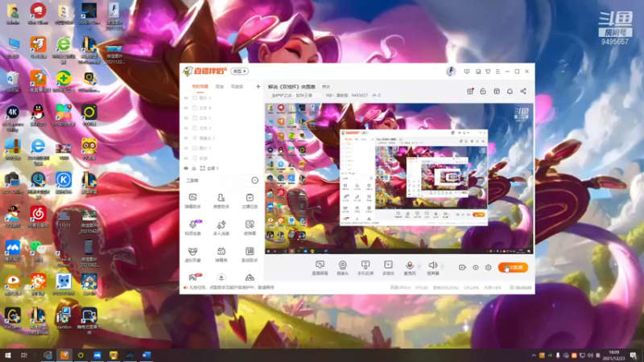This screenshot has width=644, height=362.
Task: Open the message icon in title bar
Action: point(467,72)
